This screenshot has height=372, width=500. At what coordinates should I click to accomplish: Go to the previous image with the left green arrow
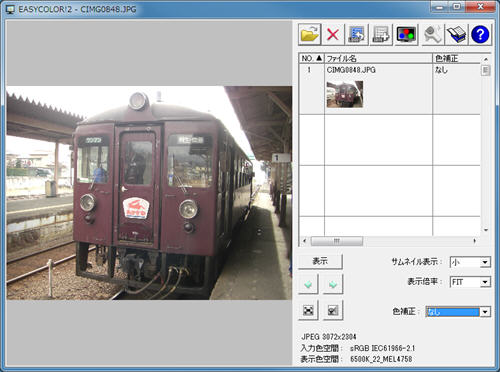(x=308, y=284)
